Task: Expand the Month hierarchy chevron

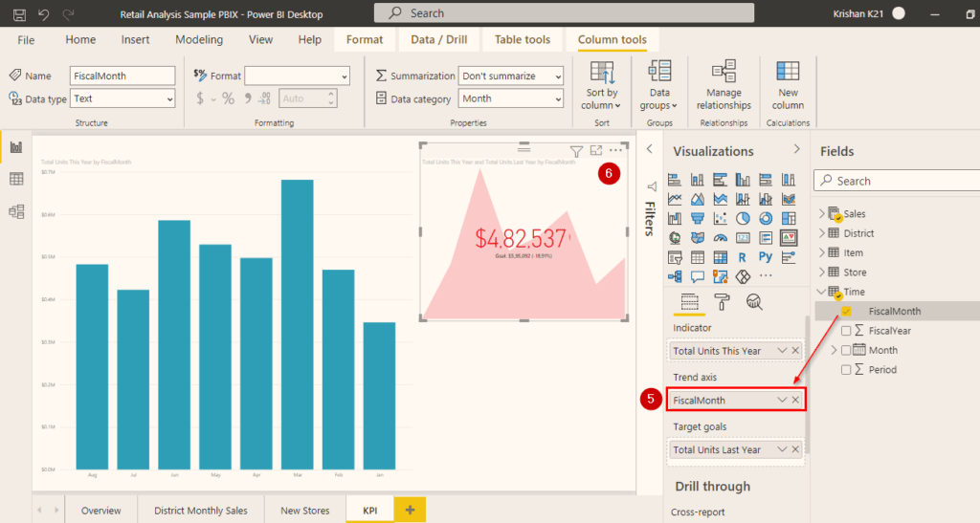Action: click(x=834, y=350)
